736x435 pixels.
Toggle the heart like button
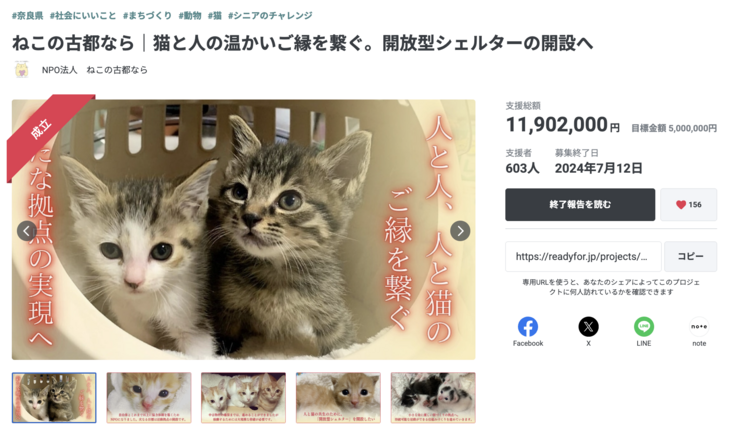688,205
